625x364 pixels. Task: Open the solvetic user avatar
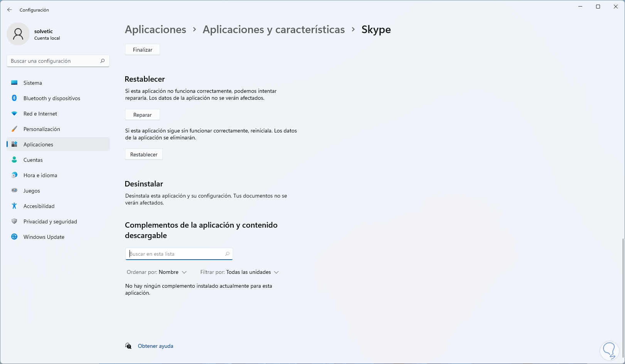(x=18, y=34)
